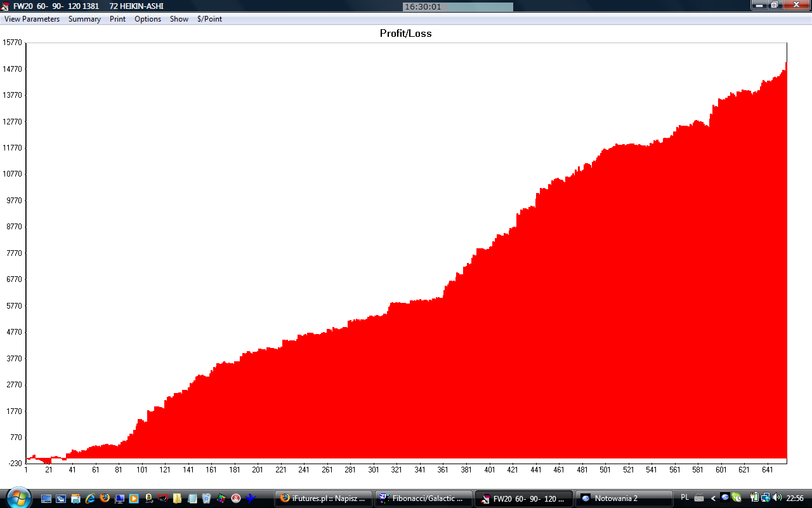Minimize the FW20 window
This screenshot has height=508, width=812.
point(759,5)
